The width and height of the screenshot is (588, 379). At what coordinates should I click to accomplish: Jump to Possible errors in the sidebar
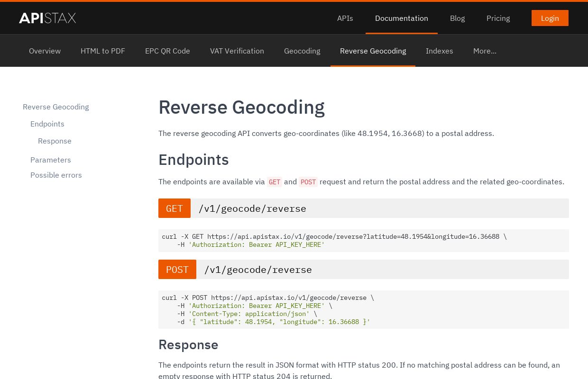(56, 175)
